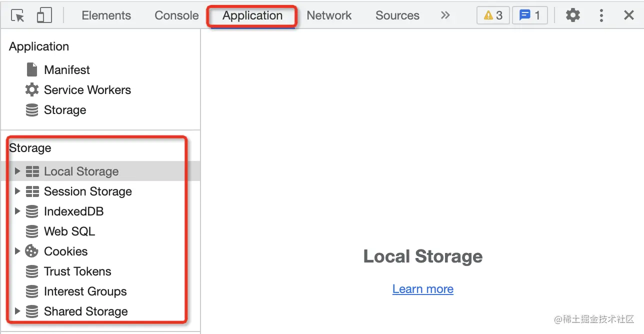Close the DevTools panel
This screenshot has height=334, width=644.
(629, 15)
